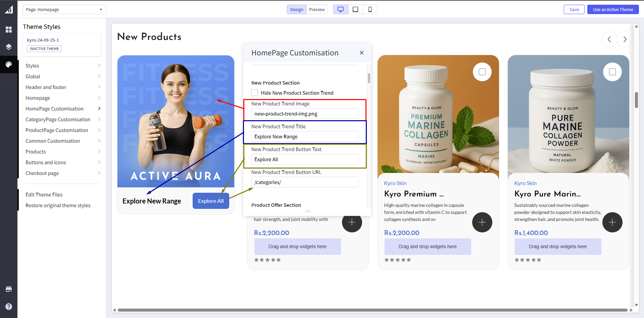
Task: Open the layers icon in left sidebar
Action: coord(9,47)
